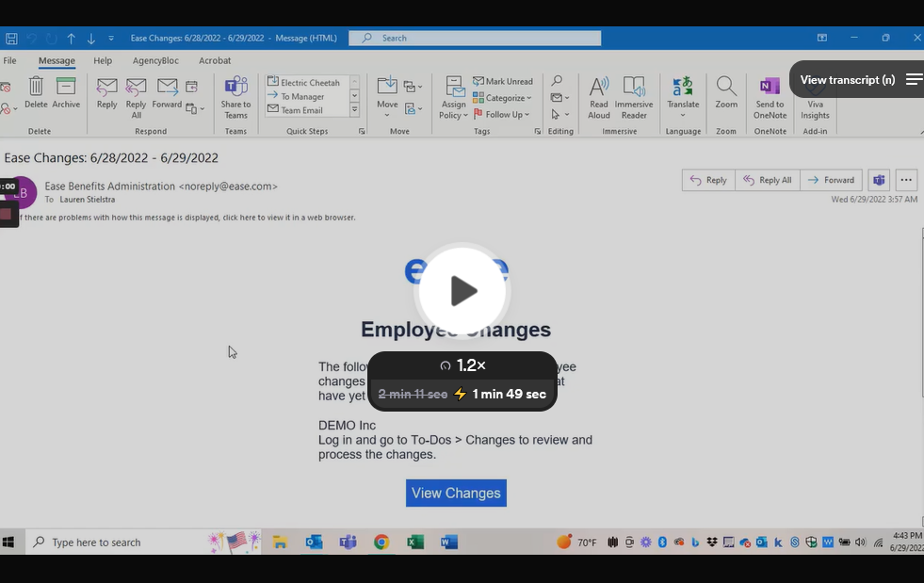Image resolution: width=924 pixels, height=583 pixels.
Task: Click the ribbon Reply envelope icon
Action: [x=106, y=93]
